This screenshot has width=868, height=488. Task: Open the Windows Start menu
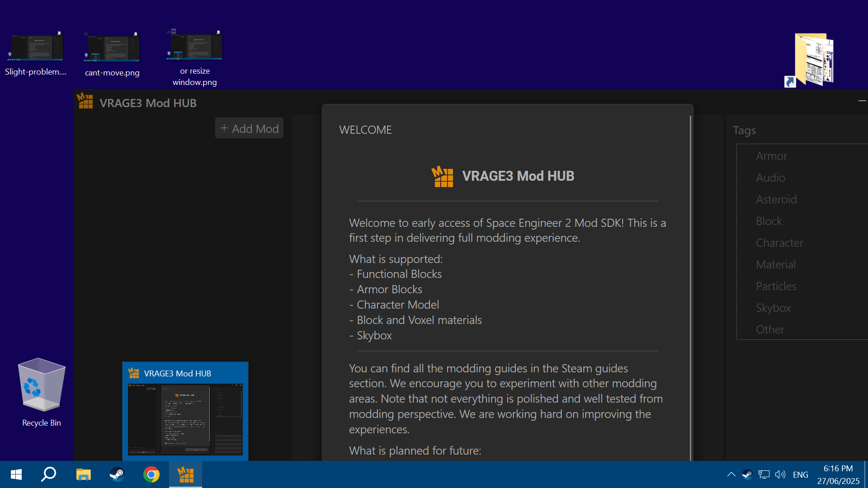[x=16, y=474]
